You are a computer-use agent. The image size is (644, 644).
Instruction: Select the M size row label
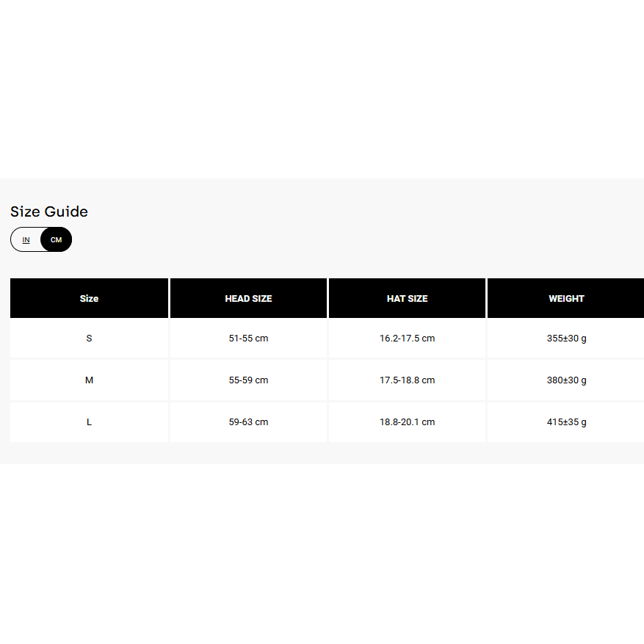[x=89, y=380]
